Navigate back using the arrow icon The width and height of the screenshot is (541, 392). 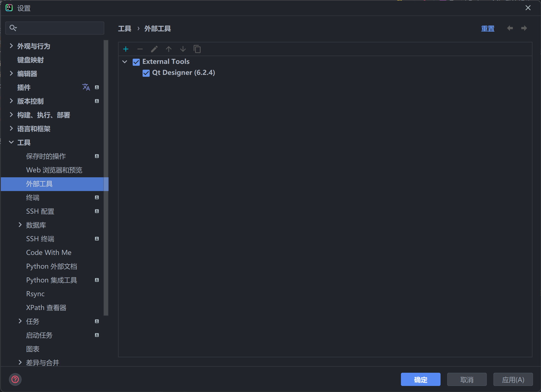[510, 28]
